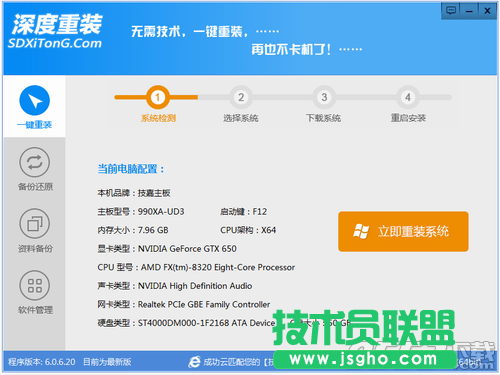Click the 程序版本: 6.0.6.20 text
The width and height of the screenshot is (500, 375).
pyautogui.click(x=42, y=362)
